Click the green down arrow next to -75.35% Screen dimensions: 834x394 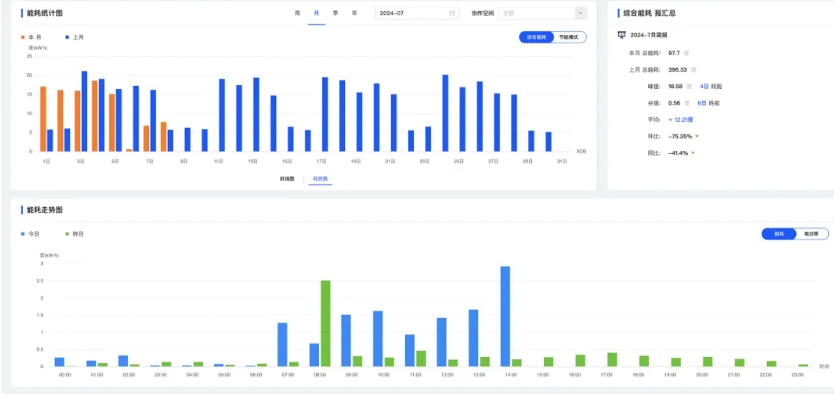click(697, 137)
